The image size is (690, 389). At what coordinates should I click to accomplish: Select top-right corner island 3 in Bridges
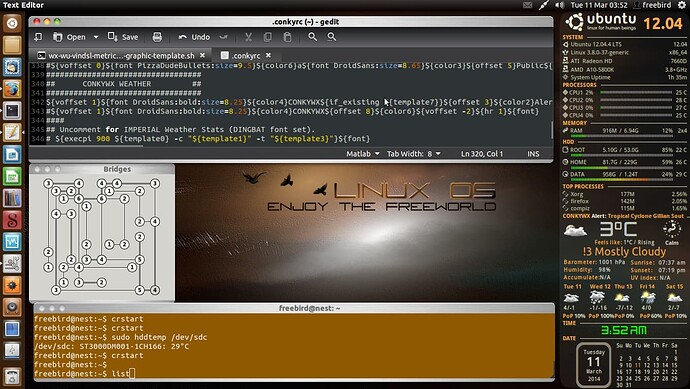155,183
